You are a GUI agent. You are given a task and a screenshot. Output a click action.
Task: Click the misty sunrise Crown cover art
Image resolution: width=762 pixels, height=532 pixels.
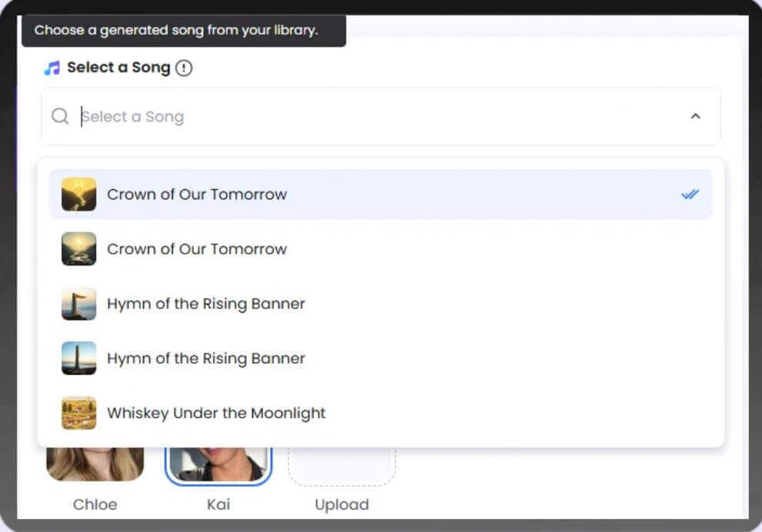tap(78, 249)
